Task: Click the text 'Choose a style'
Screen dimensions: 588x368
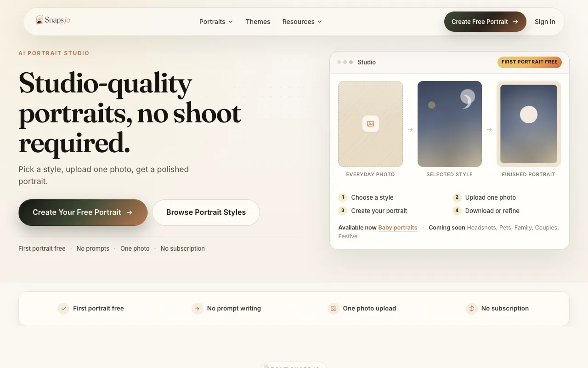Action: tap(373, 197)
